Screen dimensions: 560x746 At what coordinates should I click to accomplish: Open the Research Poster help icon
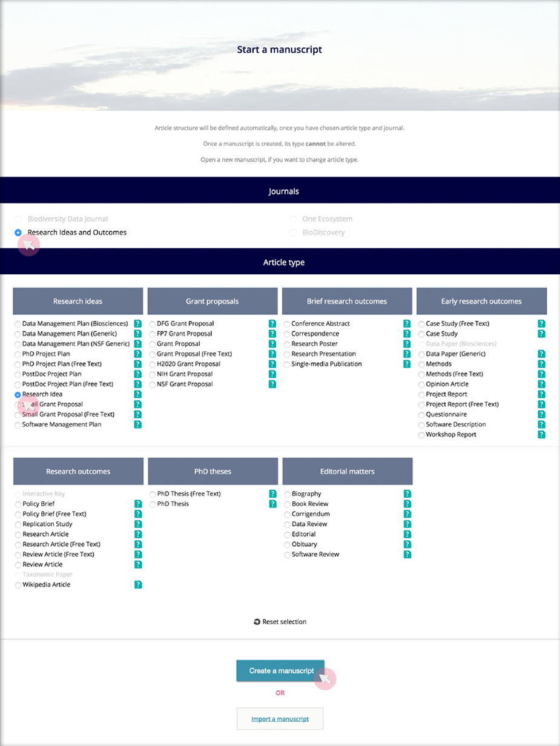tap(407, 344)
